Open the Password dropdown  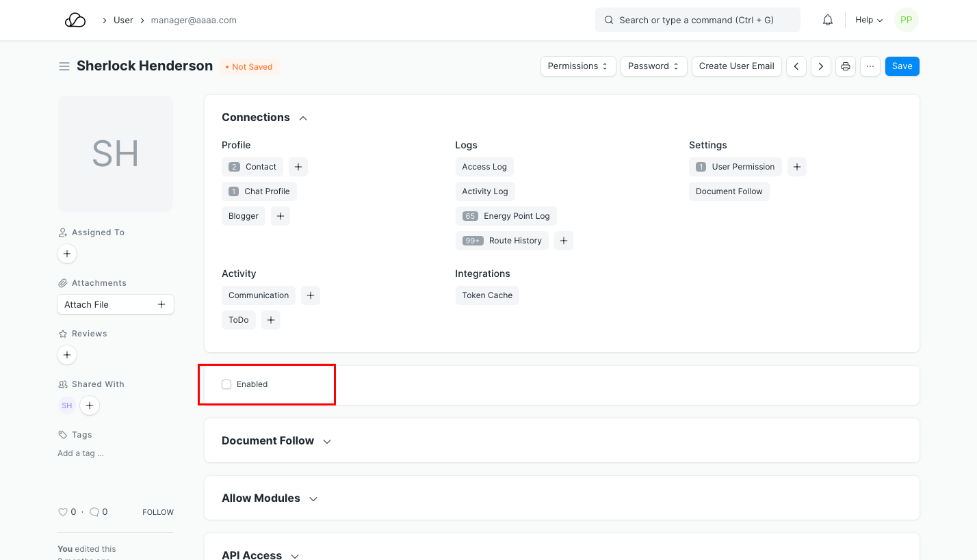[x=653, y=66]
